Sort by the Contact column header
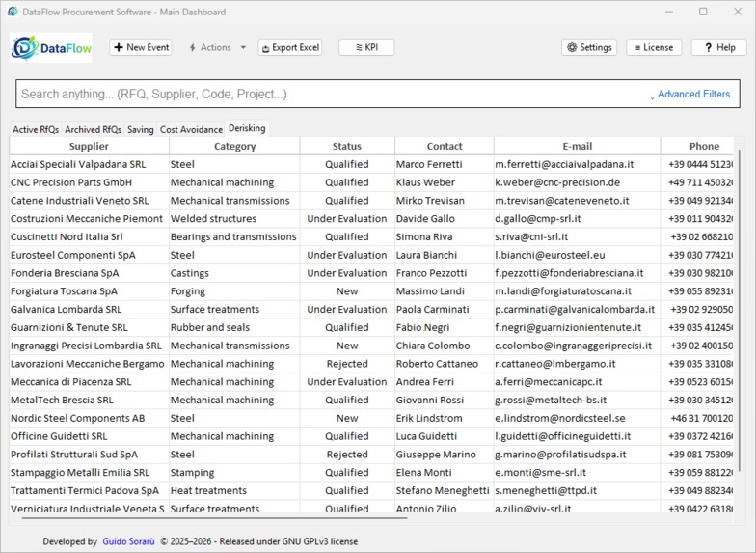Viewport: 756px width, 553px height. point(444,147)
